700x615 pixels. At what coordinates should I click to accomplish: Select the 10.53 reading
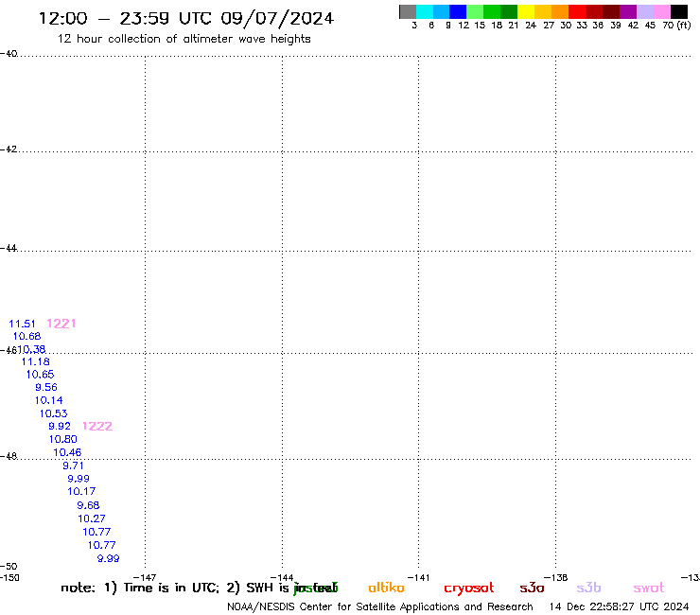(x=54, y=413)
